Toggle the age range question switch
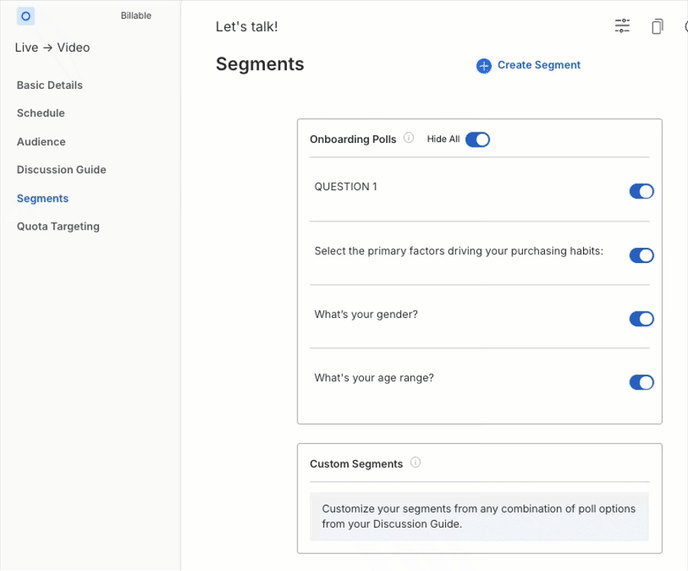Screen dimensions: 688x571 point(641,382)
